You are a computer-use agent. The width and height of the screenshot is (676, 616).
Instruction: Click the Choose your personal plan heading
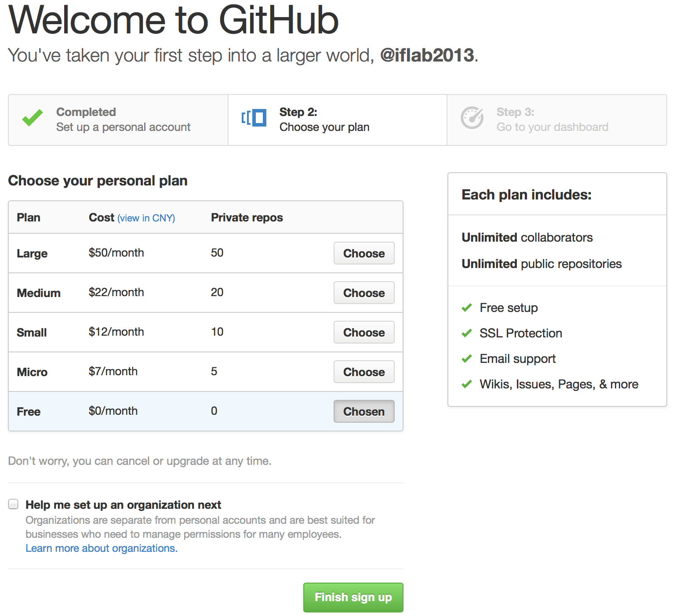[98, 181]
